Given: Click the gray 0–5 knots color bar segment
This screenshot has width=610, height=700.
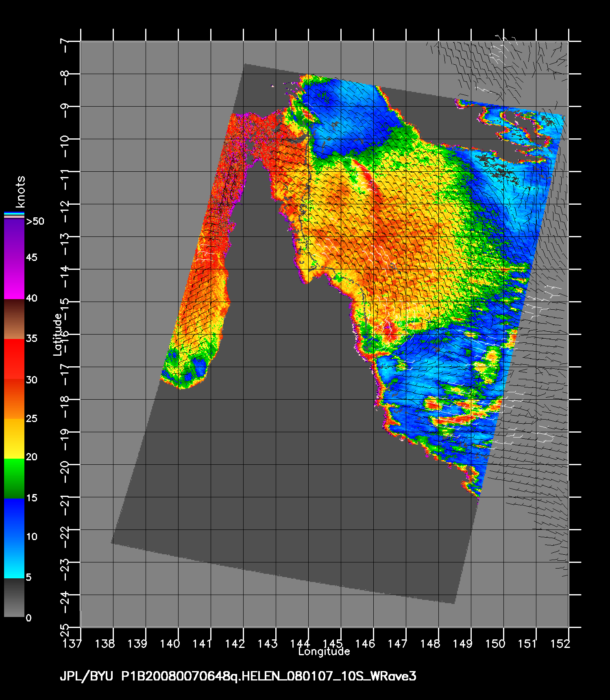Looking at the screenshot, I should (x=14, y=598).
